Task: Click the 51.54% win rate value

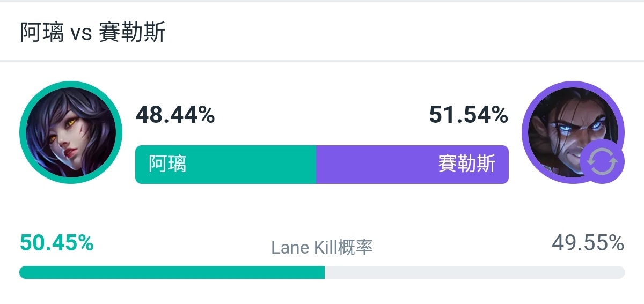Action: pos(469,115)
